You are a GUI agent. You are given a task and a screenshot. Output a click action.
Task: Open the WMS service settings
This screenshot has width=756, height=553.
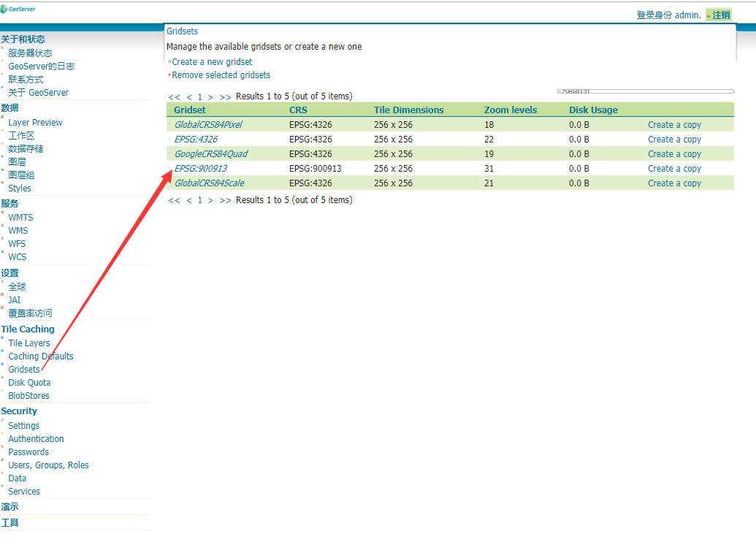18,230
